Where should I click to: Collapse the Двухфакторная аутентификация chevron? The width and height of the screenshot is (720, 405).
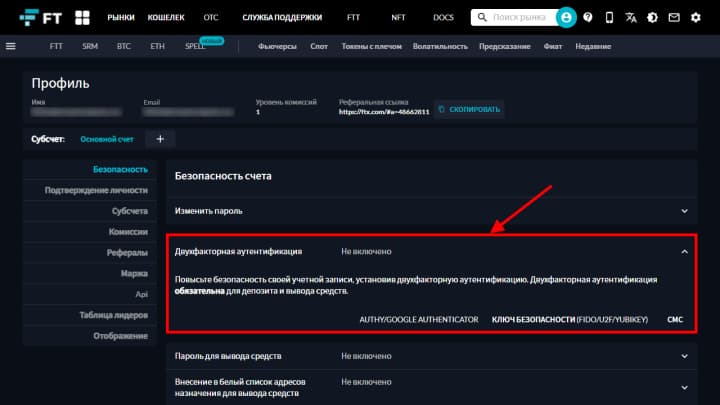click(x=684, y=252)
